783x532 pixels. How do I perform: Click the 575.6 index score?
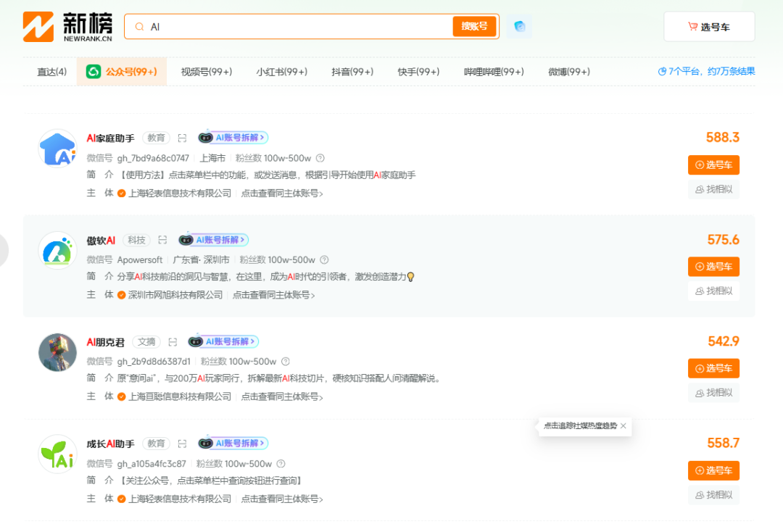click(723, 240)
